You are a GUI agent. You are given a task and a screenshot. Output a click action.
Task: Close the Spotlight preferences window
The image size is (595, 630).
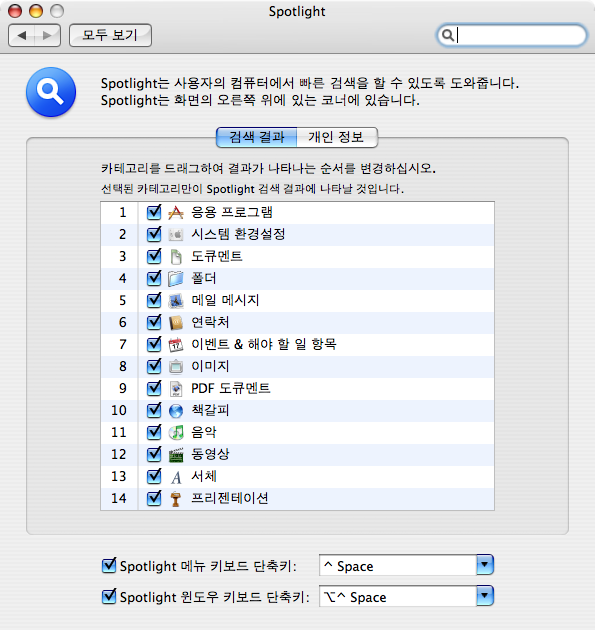click(x=15, y=11)
